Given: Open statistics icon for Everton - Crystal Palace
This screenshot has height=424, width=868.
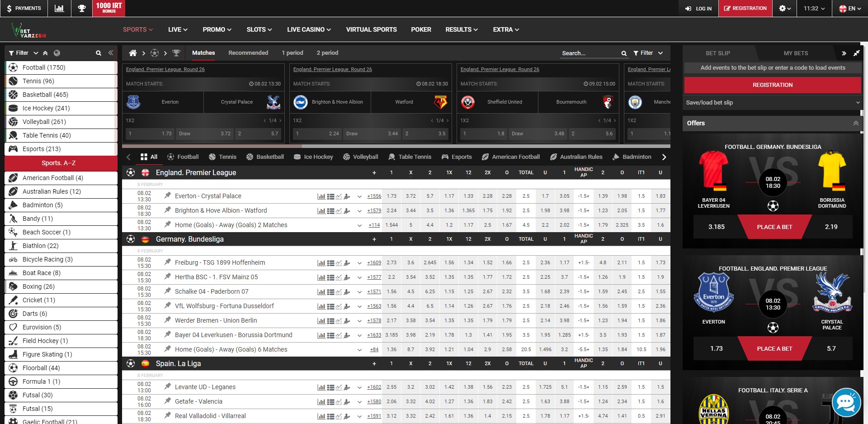Looking at the screenshot, I should 321,196.
